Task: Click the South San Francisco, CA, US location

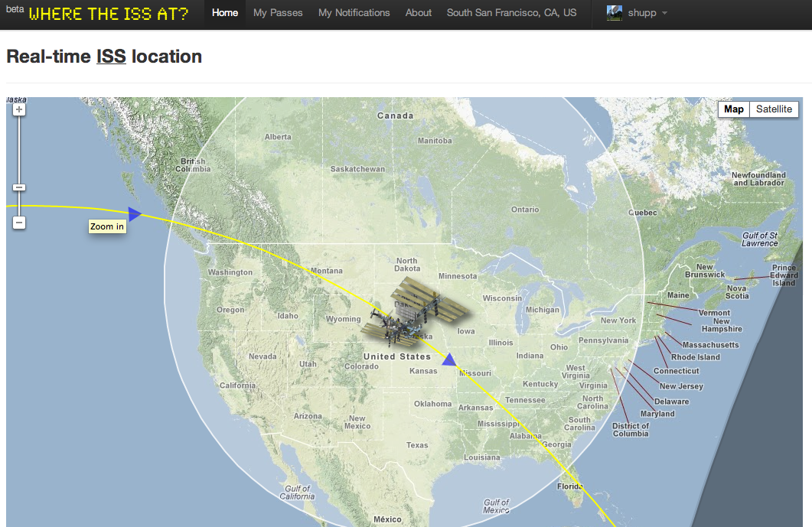Action: pyautogui.click(x=512, y=13)
